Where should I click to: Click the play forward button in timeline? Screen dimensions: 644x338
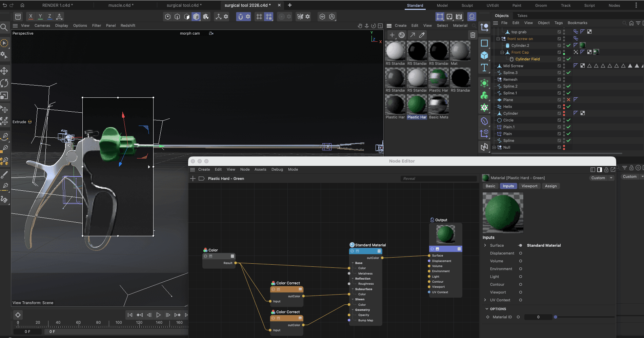point(158,315)
